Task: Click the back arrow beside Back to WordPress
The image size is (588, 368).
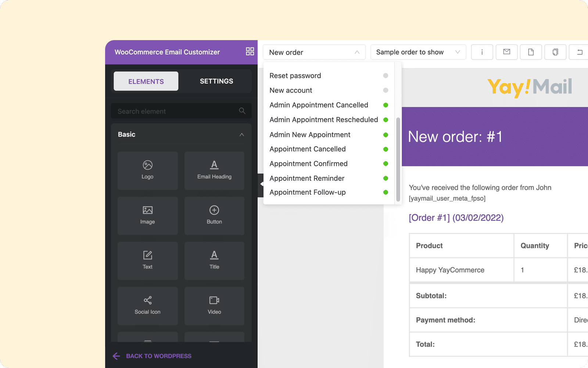Action: [116, 356]
